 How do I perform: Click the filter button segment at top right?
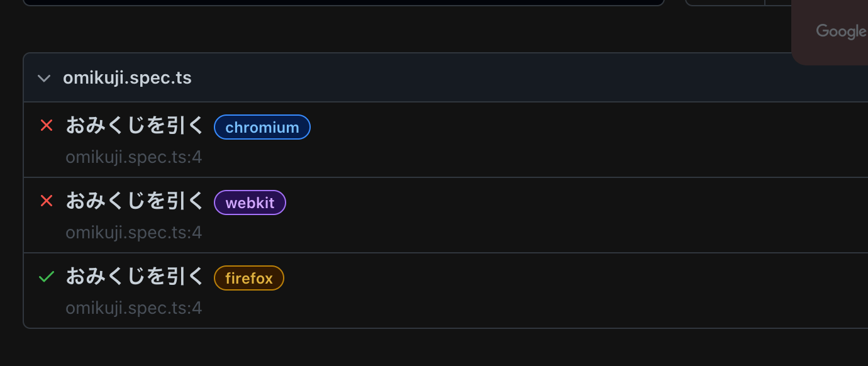click(725, 3)
